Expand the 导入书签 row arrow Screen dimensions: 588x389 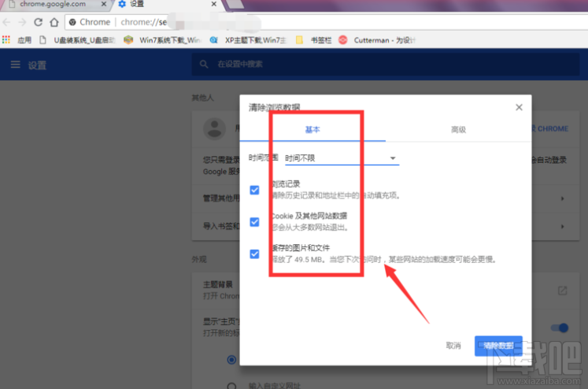pyautogui.click(x=562, y=226)
